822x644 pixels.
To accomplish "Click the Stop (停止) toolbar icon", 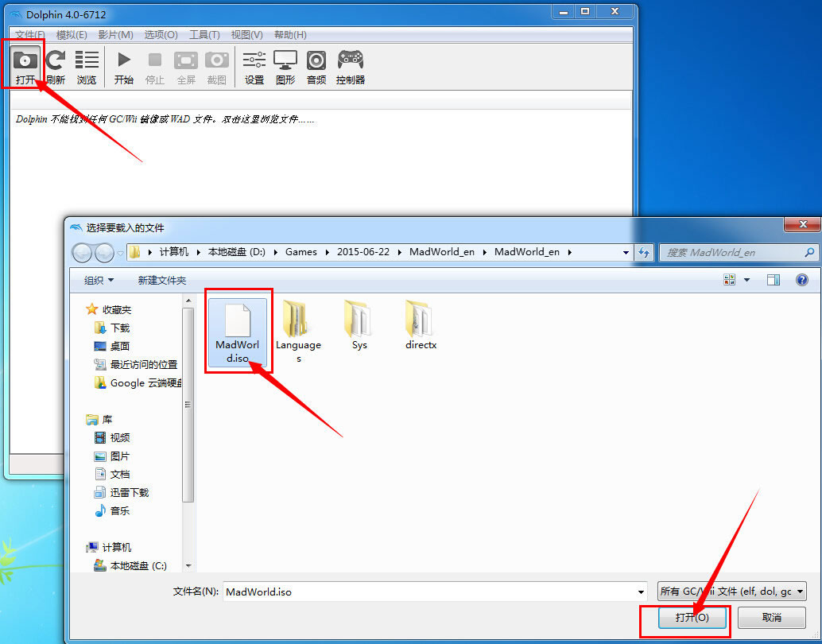I will pyautogui.click(x=155, y=67).
